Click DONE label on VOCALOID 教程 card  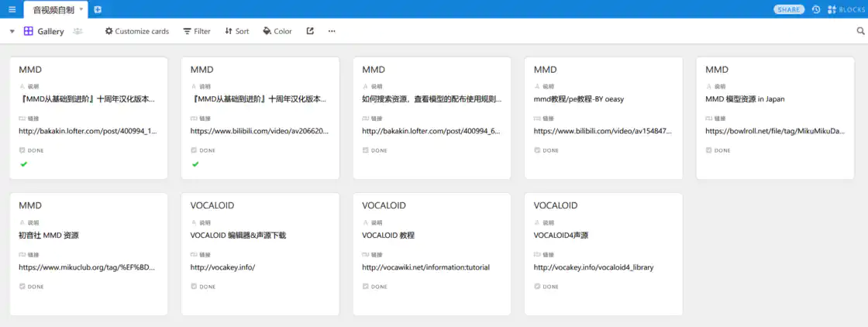(x=379, y=287)
